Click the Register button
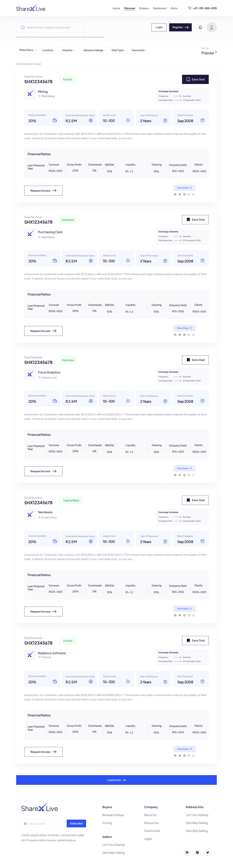The height and width of the screenshot is (868, 233). [x=180, y=27]
